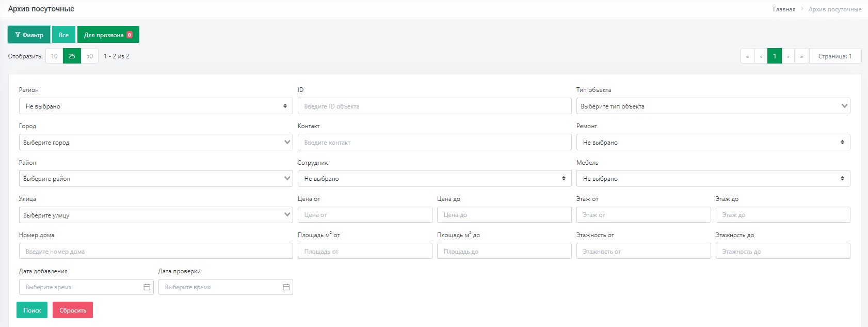Click the up-down arrows of Ремонт select
The image size is (868, 327).
[x=842, y=142]
